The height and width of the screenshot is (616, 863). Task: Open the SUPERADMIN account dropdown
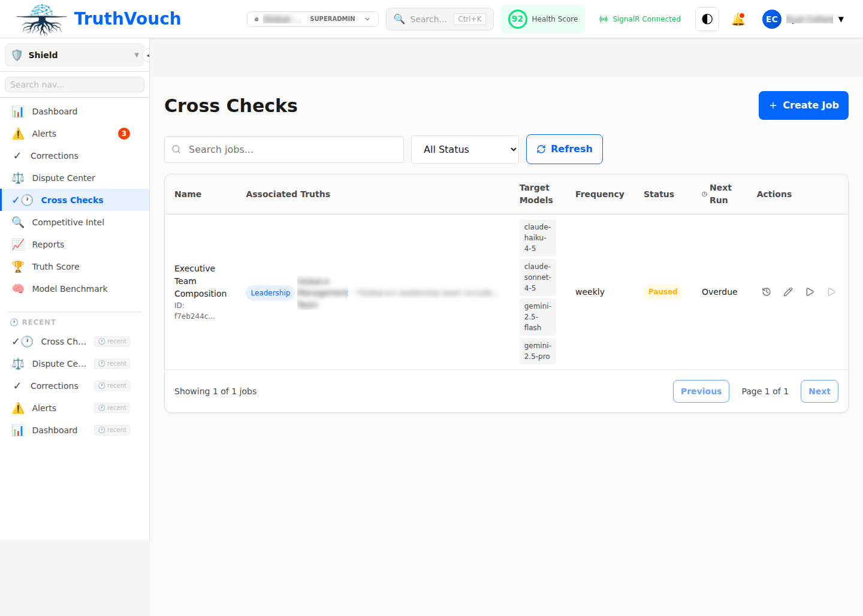point(312,19)
